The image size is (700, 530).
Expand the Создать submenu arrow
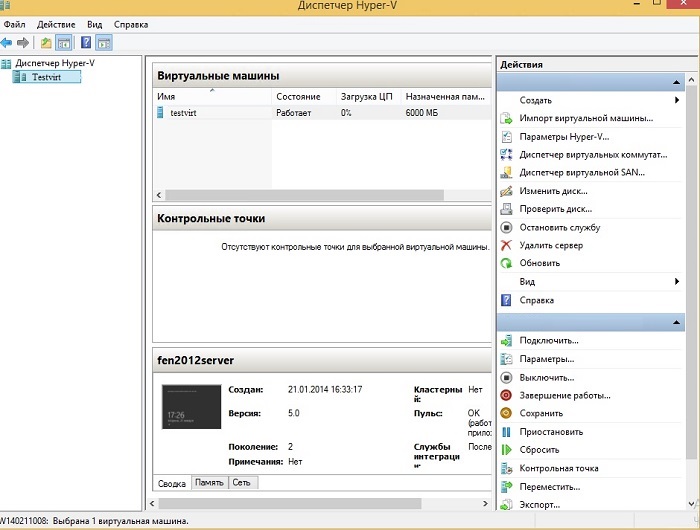pyautogui.click(x=677, y=100)
